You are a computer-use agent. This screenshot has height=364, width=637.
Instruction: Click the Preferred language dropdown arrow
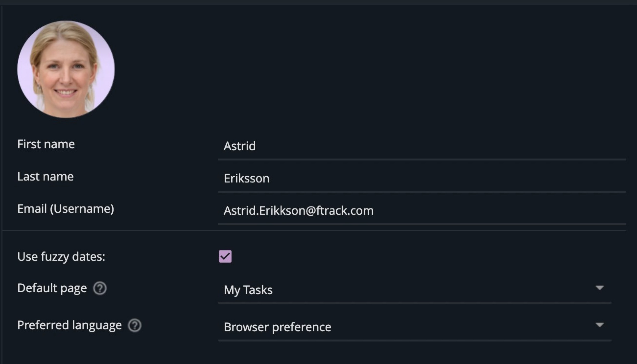point(600,325)
